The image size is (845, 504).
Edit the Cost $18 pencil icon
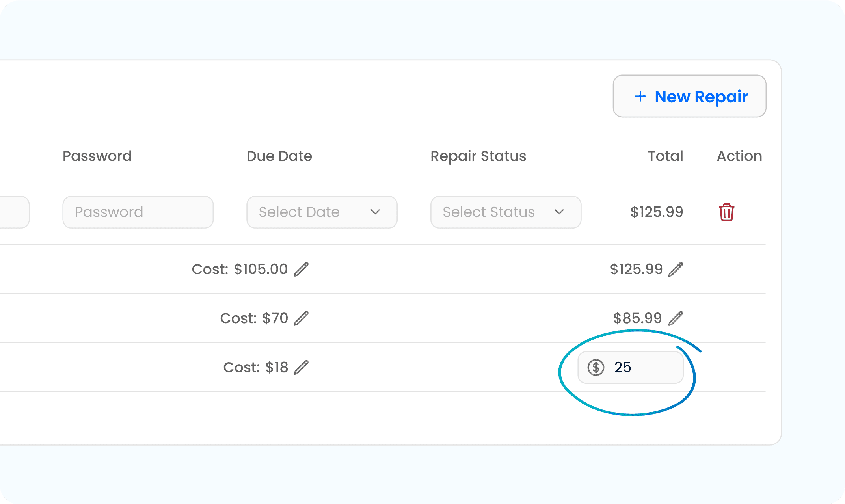pyautogui.click(x=301, y=367)
